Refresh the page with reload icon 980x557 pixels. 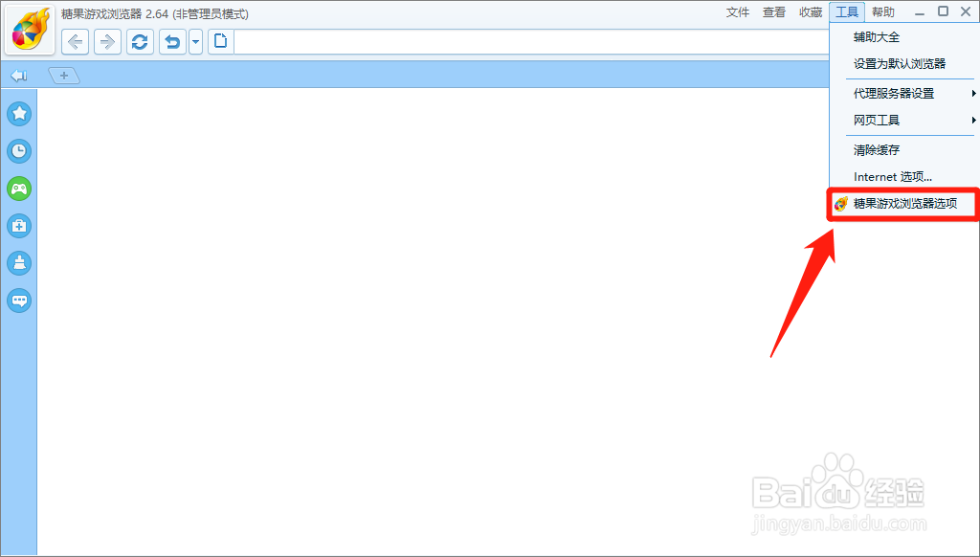[x=140, y=42]
